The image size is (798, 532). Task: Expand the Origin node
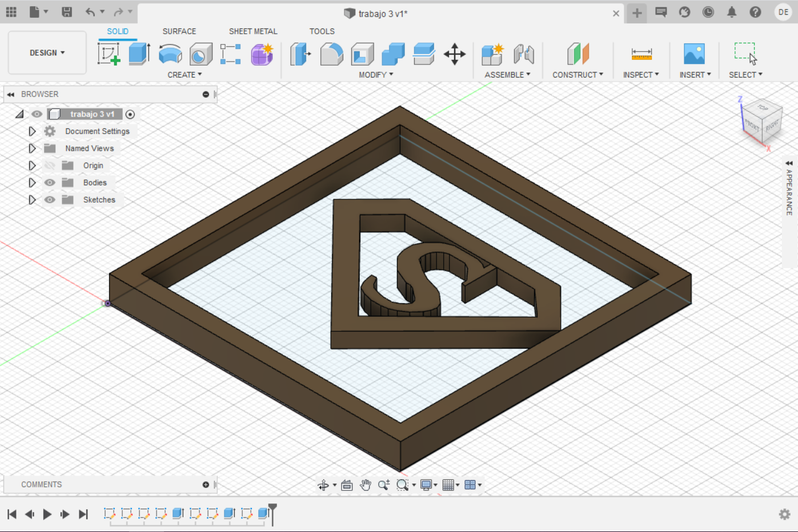(x=32, y=166)
